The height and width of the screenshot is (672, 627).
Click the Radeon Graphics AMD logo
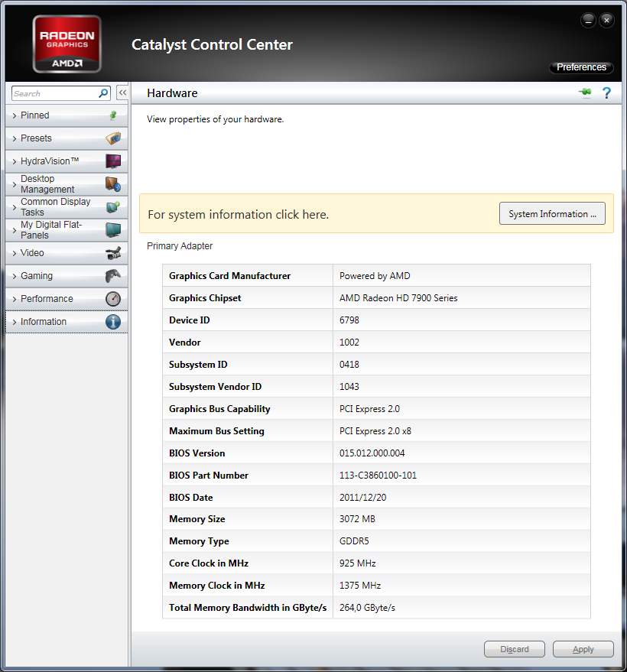pyautogui.click(x=67, y=44)
